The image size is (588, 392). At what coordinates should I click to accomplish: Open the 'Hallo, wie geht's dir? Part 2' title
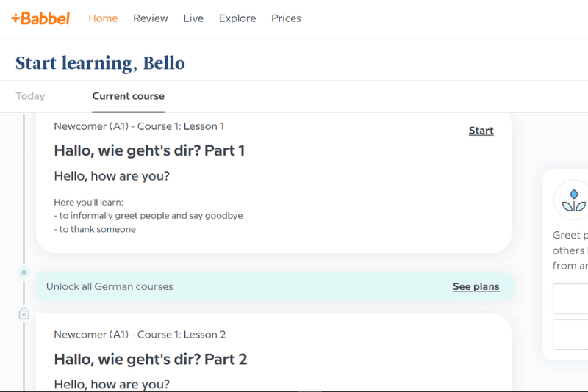(150, 359)
